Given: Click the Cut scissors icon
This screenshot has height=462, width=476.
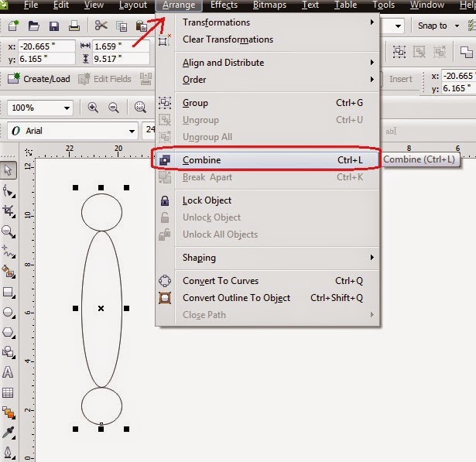Looking at the screenshot, I should coord(101,26).
